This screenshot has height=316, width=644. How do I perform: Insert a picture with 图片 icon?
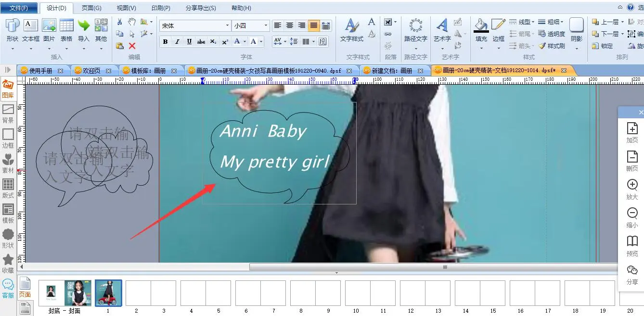click(49, 30)
